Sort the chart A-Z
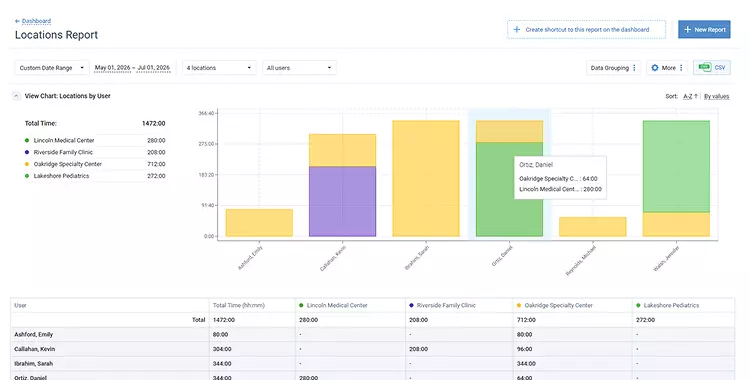This screenshot has width=750, height=380. pos(690,96)
